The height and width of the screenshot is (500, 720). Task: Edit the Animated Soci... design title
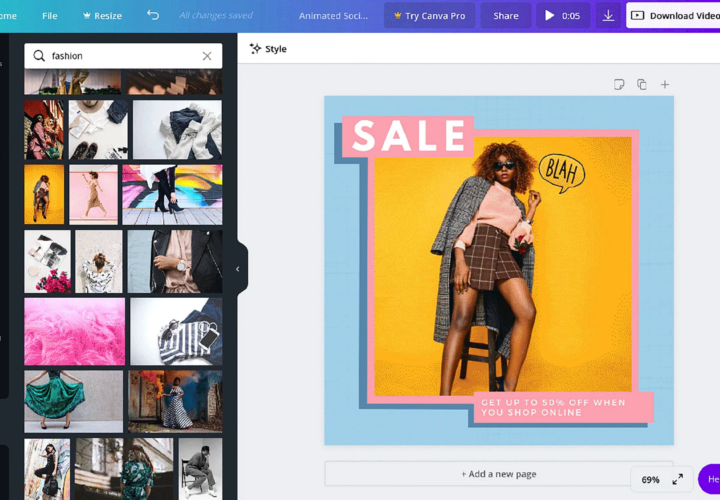point(333,16)
